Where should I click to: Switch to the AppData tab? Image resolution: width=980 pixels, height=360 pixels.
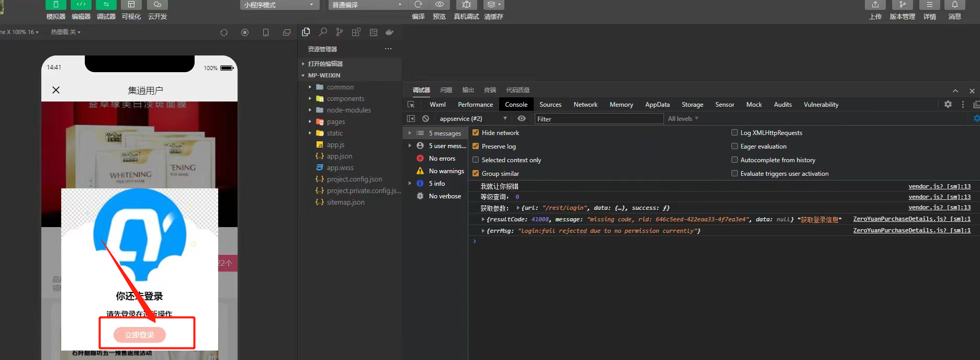click(x=657, y=105)
